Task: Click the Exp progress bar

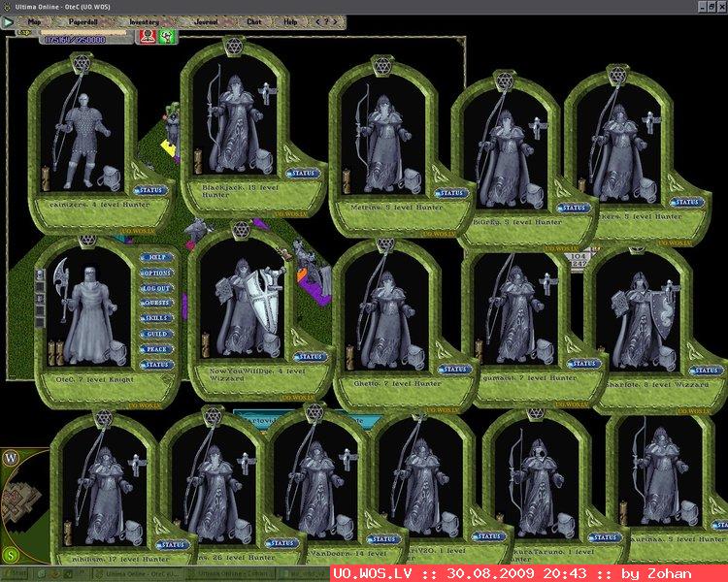Action: coord(83,33)
